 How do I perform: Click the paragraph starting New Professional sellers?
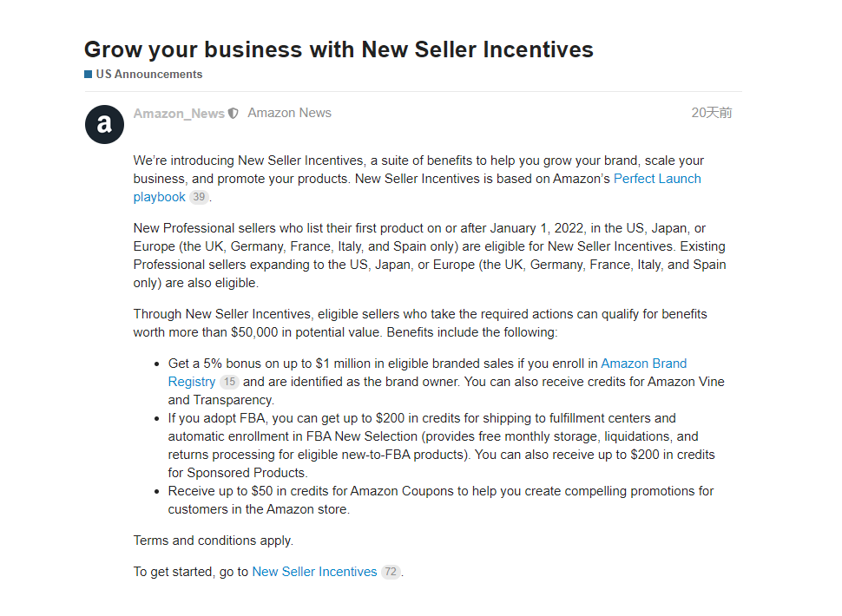tap(430, 255)
